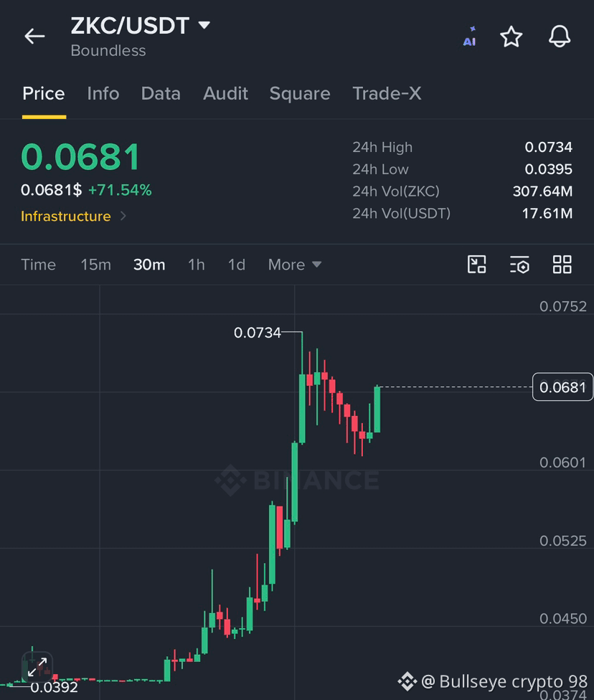594x700 pixels.
Task: Add ZKC/USDT to favorites with star
Action: pos(511,37)
